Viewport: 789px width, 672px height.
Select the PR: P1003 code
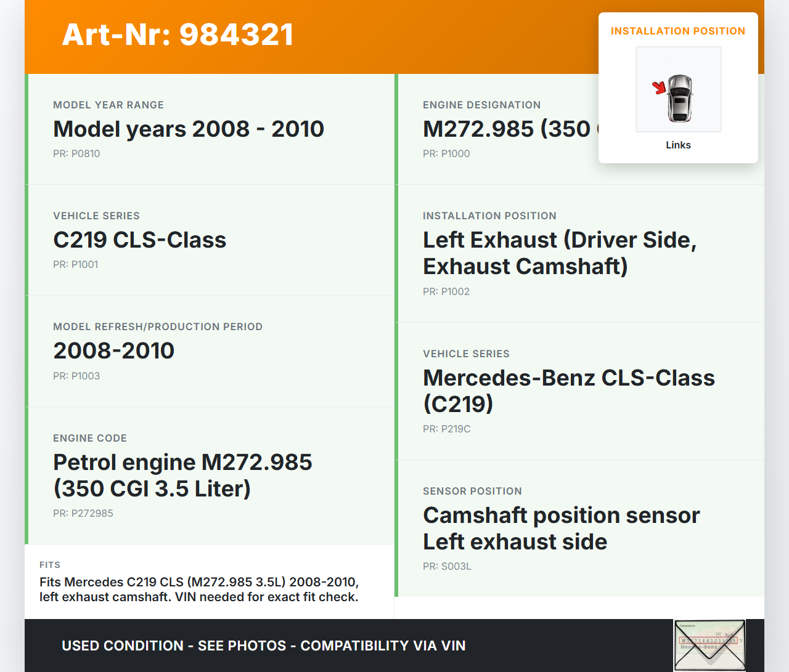tap(76, 376)
